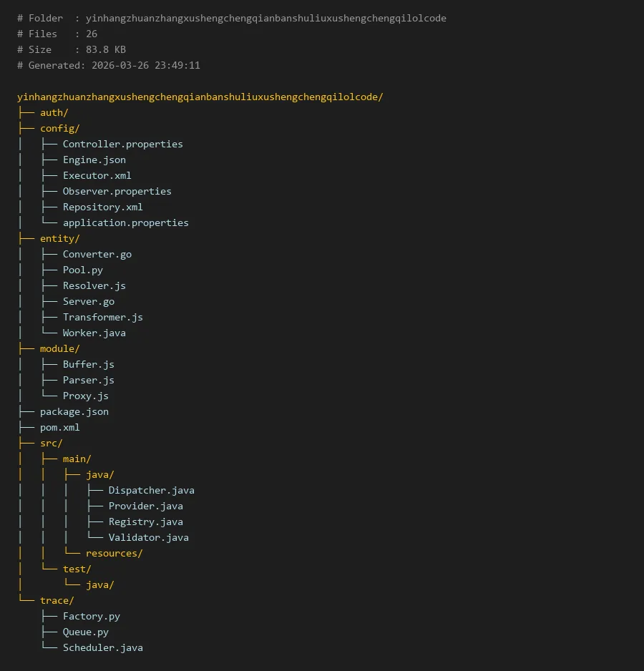644x671 pixels.
Task: Open Proxy.js file
Action: (x=85, y=396)
